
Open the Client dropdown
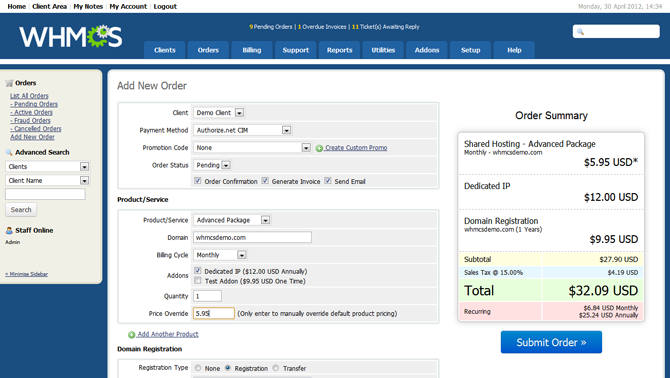219,113
